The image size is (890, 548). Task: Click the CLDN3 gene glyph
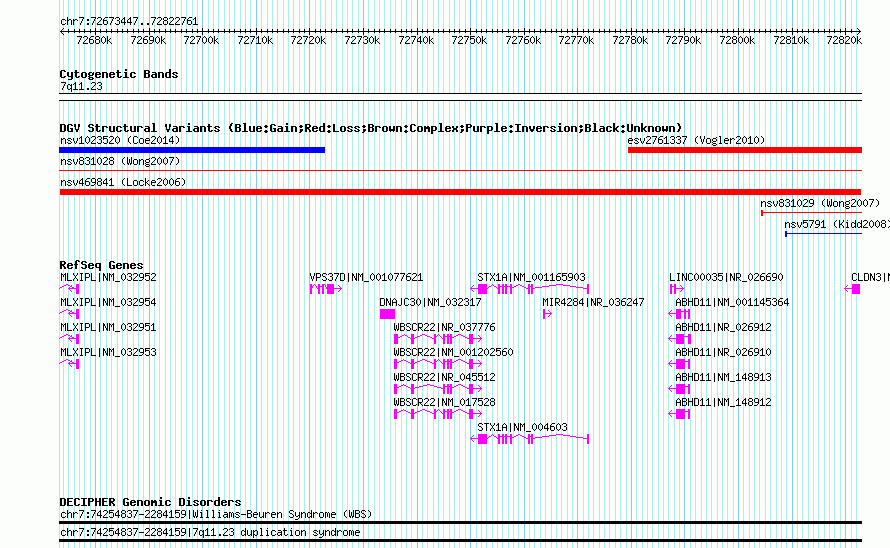(x=853, y=289)
